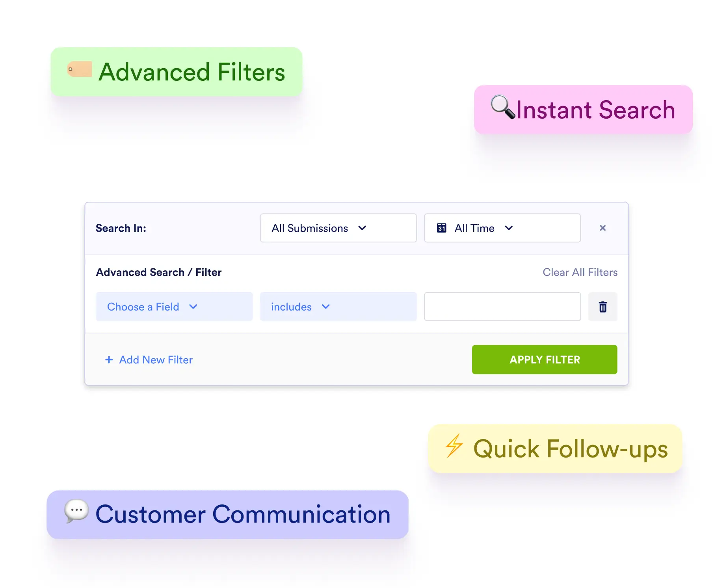
Task: Click the plus icon for new filter
Action: pos(109,359)
